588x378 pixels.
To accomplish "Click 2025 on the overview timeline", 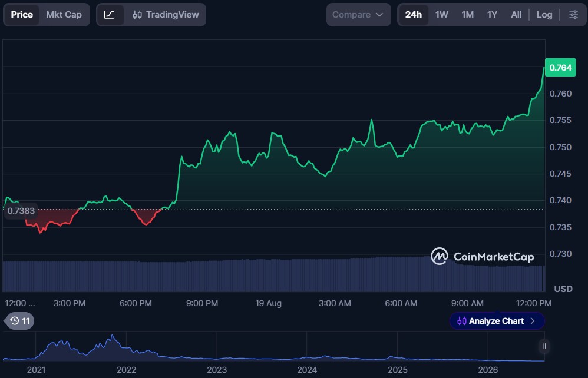I will click(398, 370).
